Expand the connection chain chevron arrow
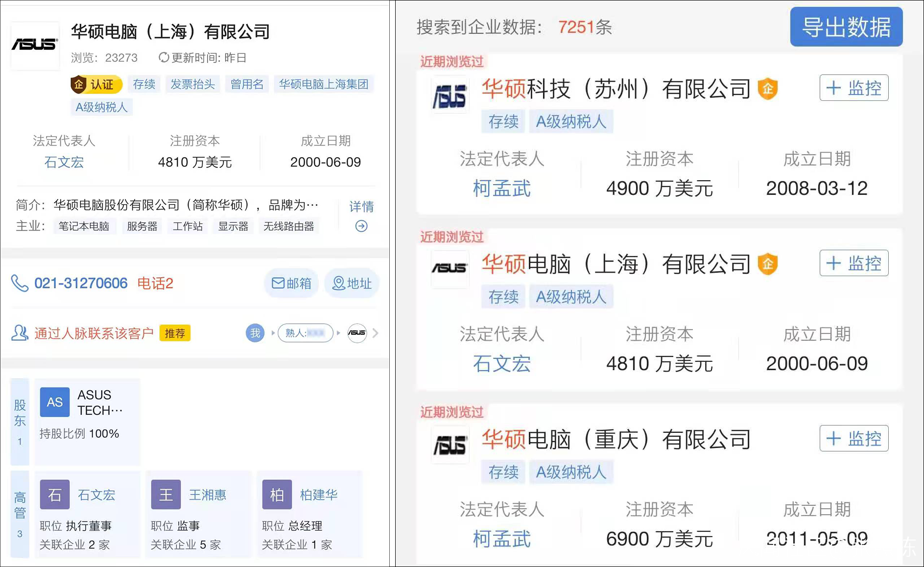Viewport: 924px width, 567px height. [x=376, y=333]
